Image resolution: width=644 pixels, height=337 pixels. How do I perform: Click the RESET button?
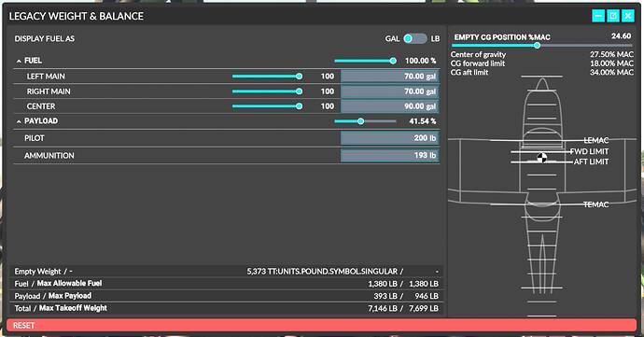322,325
